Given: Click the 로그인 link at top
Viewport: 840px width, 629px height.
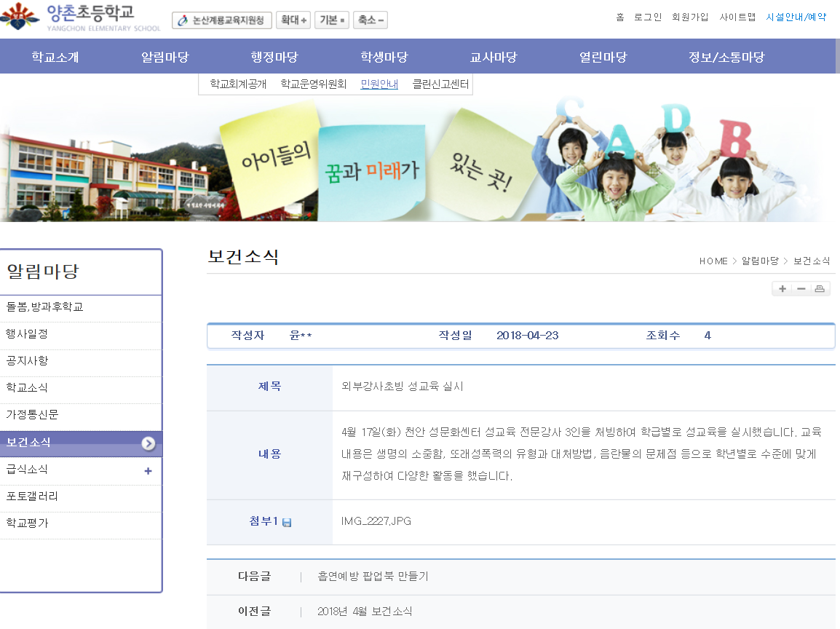Looking at the screenshot, I should [x=648, y=17].
